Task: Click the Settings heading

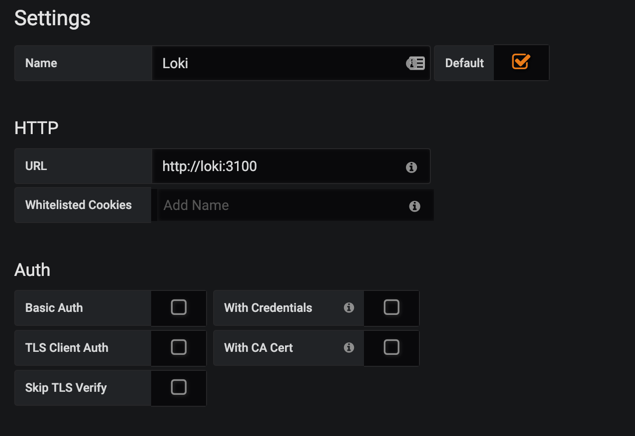Action: [x=52, y=19]
